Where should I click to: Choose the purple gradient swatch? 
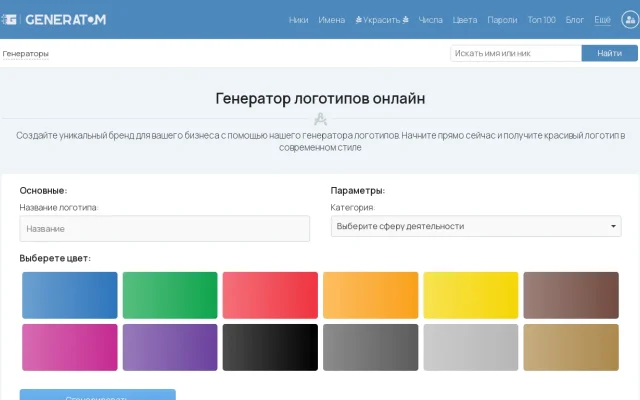[170, 347]
